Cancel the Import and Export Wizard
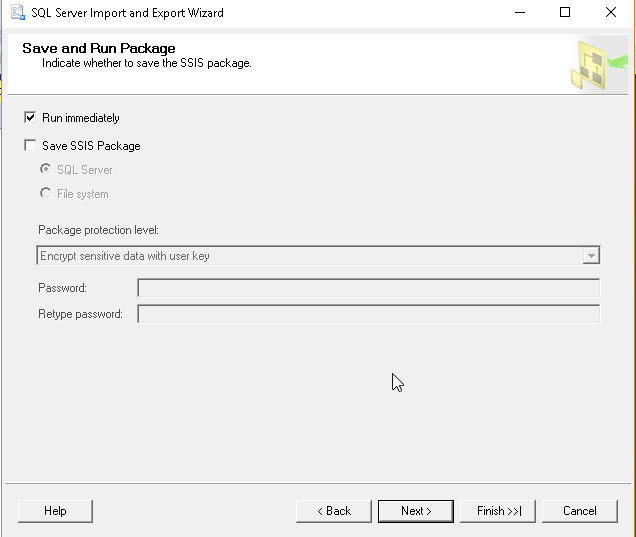636x537 pixels. click(x=580, y=511)
